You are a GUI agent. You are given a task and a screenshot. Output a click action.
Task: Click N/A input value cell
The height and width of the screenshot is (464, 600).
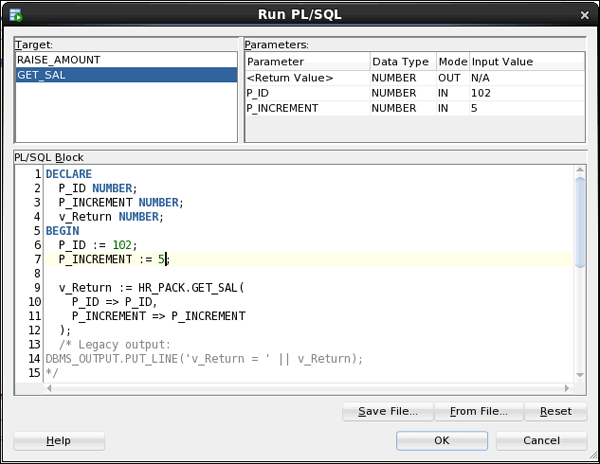pyautogui.click(x=527, y=78)
